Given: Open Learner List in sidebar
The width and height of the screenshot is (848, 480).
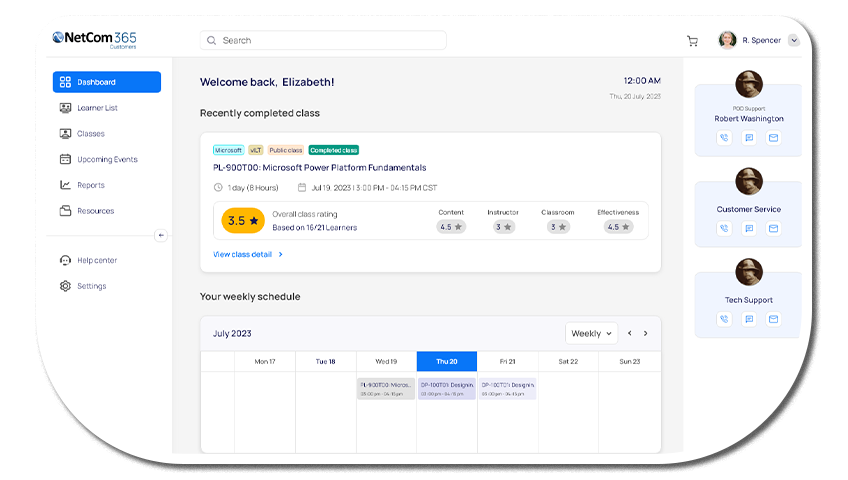Looking at the screenshot, I should 97,108.
